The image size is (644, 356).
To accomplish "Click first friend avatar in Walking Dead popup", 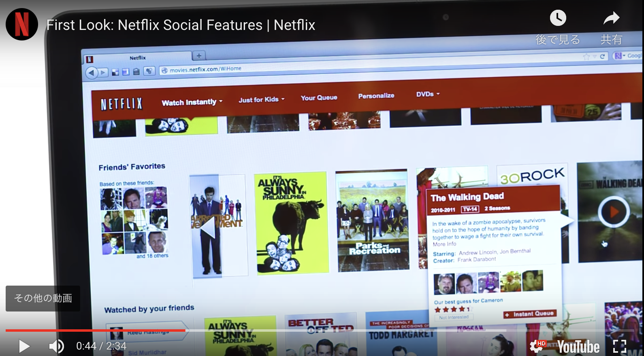I will pyautogui.click(x=444, y=284).
